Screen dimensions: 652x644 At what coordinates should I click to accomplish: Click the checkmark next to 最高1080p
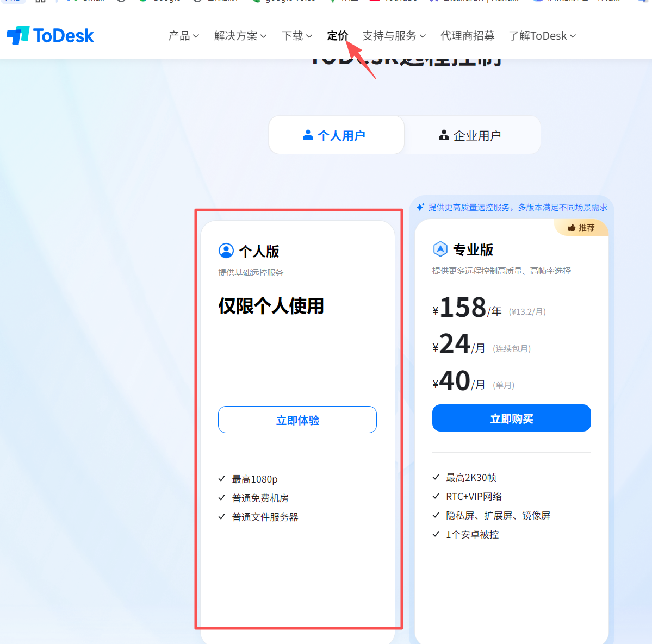pos(222,479)
